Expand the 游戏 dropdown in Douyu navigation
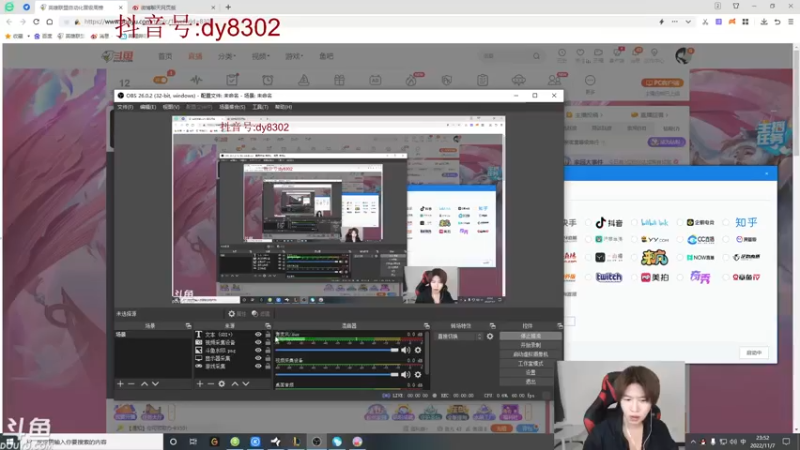 294,56
